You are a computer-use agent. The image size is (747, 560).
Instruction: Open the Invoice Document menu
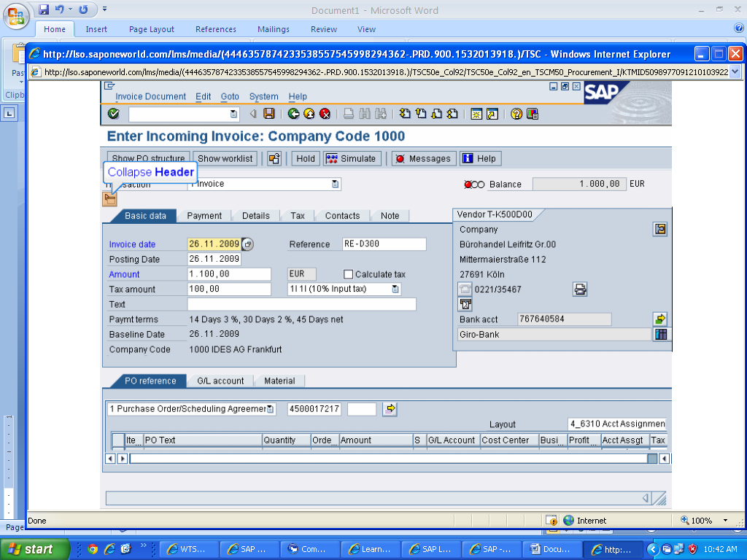coord(150,97)
